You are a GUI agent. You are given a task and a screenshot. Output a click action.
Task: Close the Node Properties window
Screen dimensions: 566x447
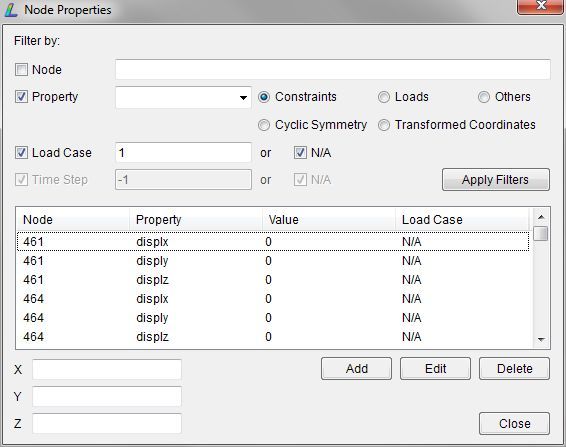(540, 6)
